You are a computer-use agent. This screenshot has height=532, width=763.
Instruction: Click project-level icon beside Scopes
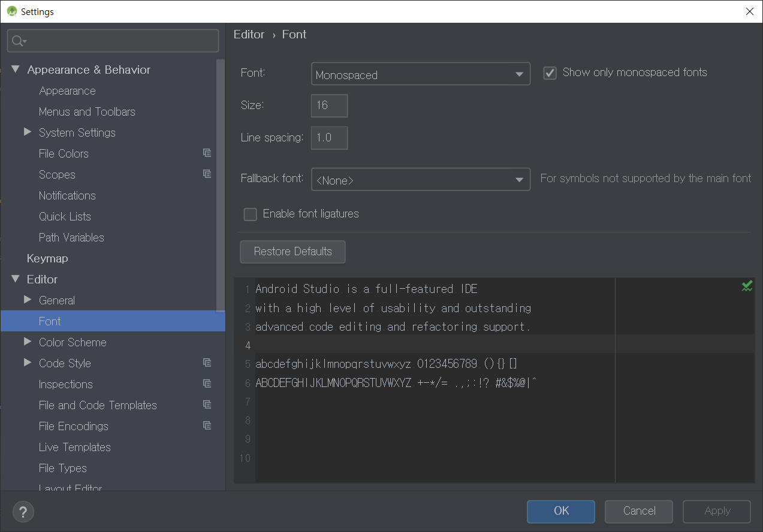[207, 174]
